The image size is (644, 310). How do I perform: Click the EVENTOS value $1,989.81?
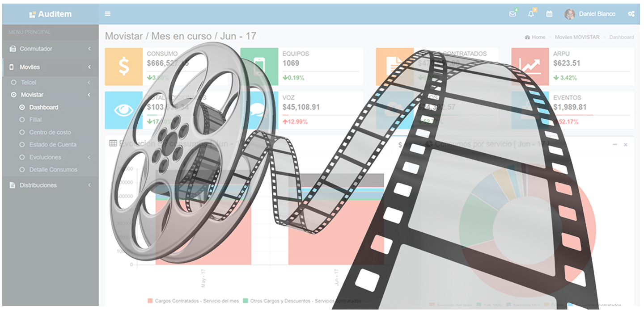pyautogui.click(x=570, y=107)
